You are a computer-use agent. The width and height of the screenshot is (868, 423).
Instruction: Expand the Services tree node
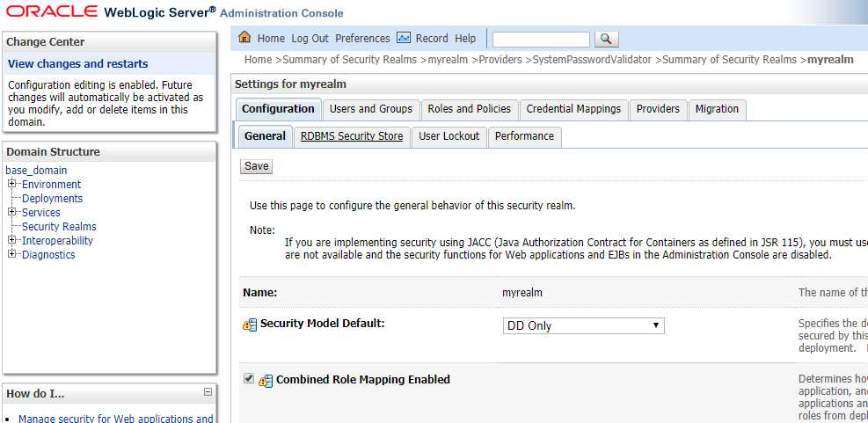click(12, 213)
